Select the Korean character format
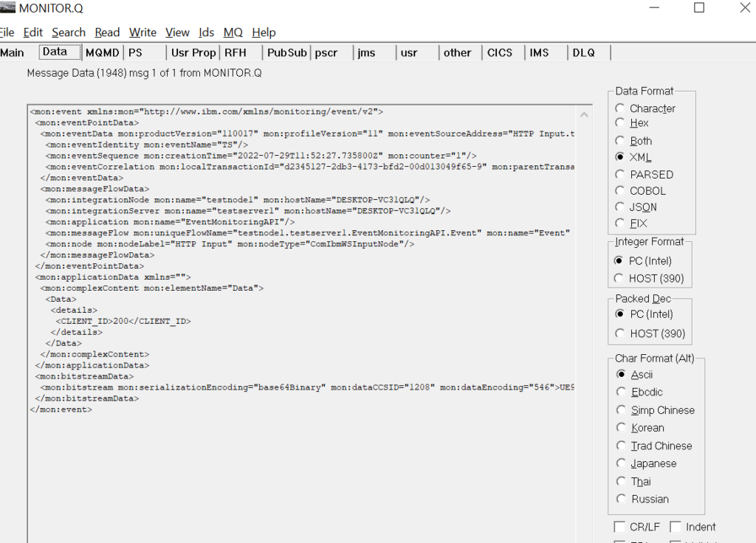756x543 pixels. (x=622, y=428)
